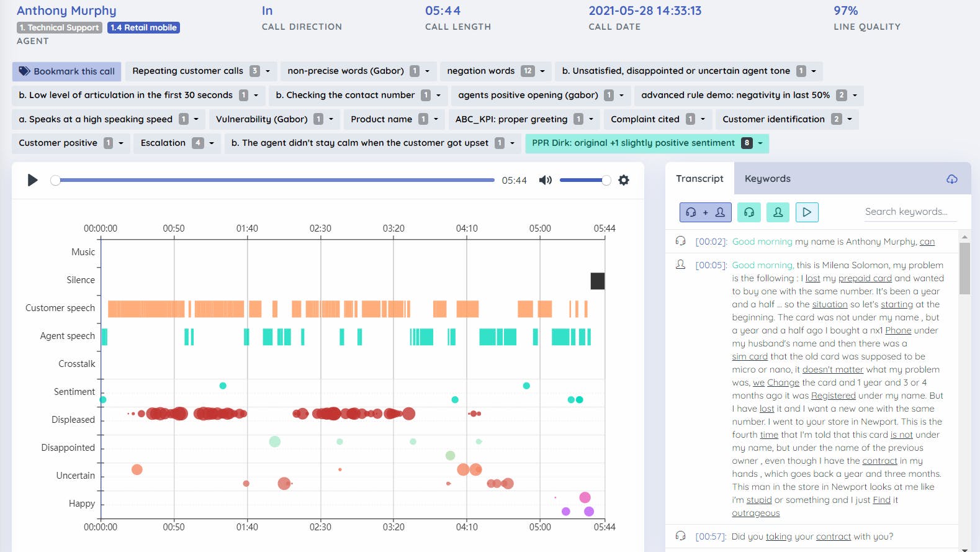Click the call date 2021-05-28 14:33:13
The image size is (980, 552).
(645, 11)
